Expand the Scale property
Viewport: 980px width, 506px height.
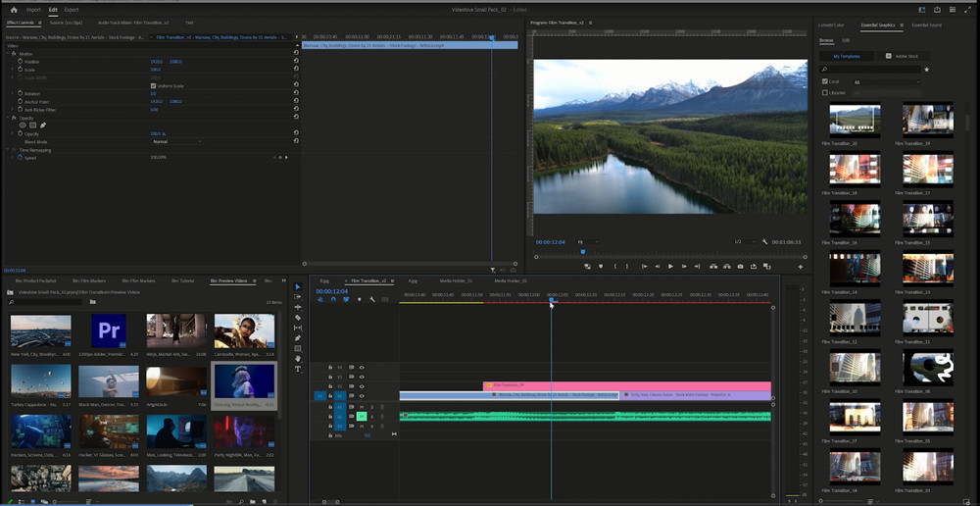coord(13,70)
